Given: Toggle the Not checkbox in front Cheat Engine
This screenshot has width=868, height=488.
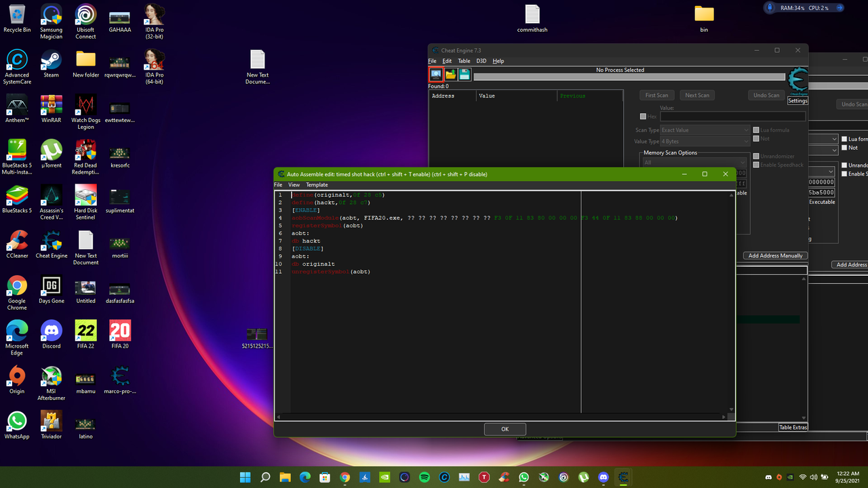Looking at the screenshot, I should pyautogui.click(x=756, y=138).
